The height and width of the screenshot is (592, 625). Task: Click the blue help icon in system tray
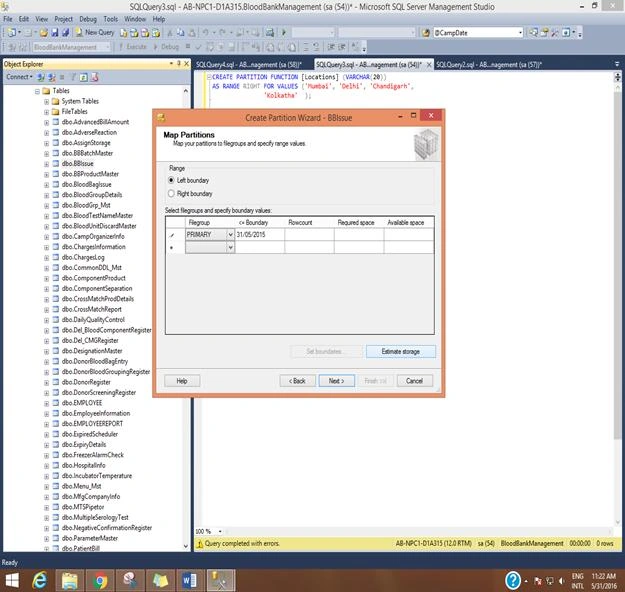(513, 580)
